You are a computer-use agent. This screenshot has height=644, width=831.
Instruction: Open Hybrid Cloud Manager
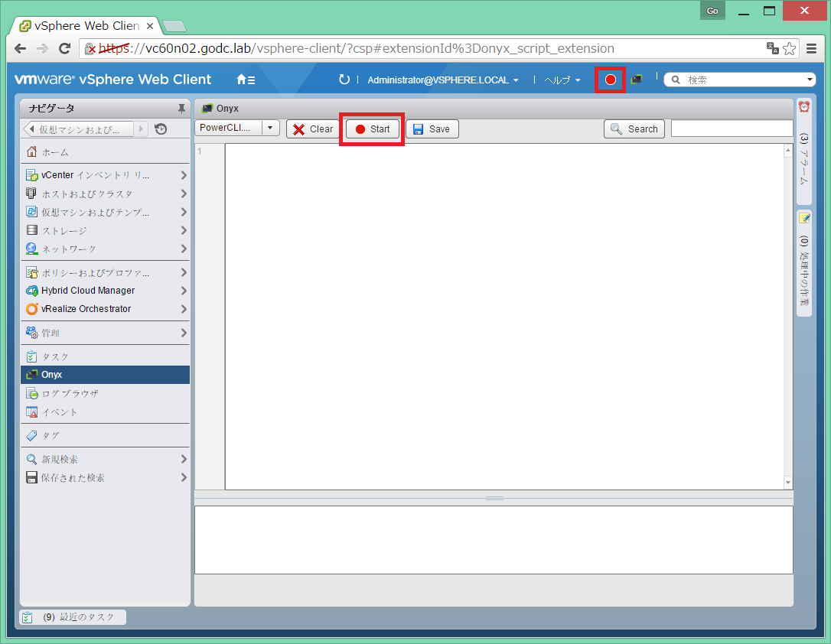pos(105,291)
